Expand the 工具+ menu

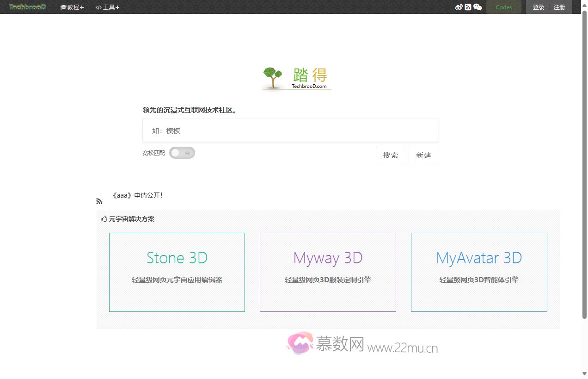(x=108, y=7)
